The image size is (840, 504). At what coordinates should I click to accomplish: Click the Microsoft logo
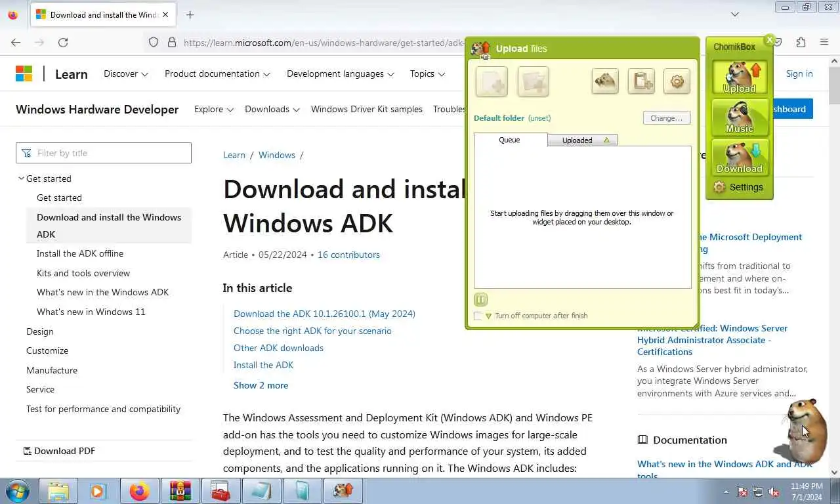pyautogui.click(x=24, y=73)
